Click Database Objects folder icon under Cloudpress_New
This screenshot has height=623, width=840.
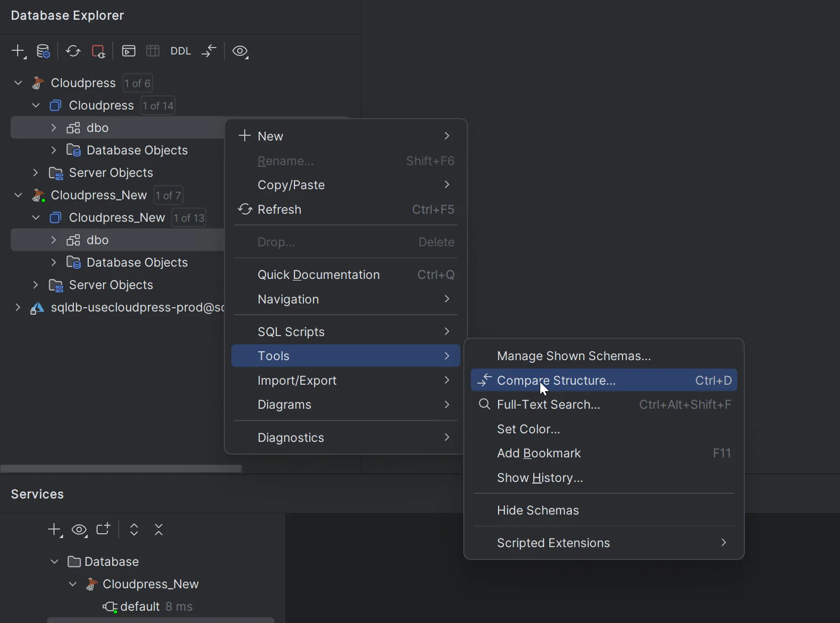pyautogui.click(x=74, y=263)
